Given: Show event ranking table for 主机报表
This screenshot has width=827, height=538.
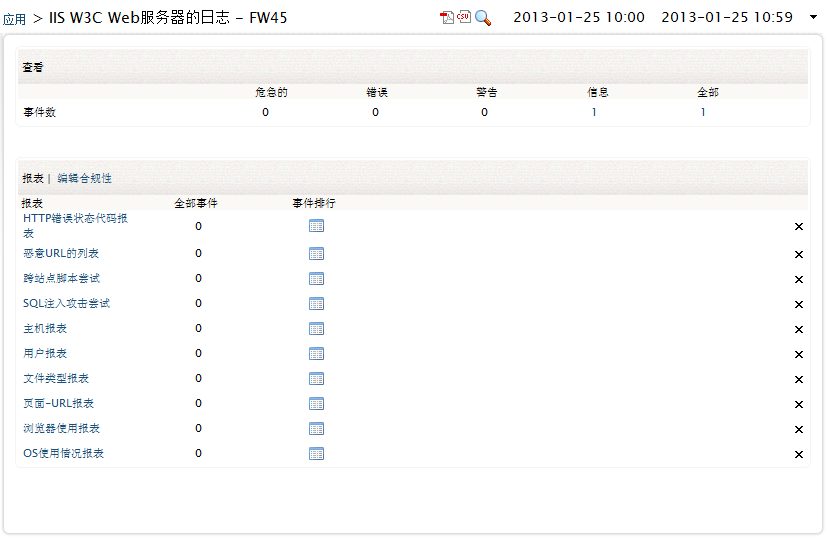Looking at the screenshot, I should (x=316, y=329).
